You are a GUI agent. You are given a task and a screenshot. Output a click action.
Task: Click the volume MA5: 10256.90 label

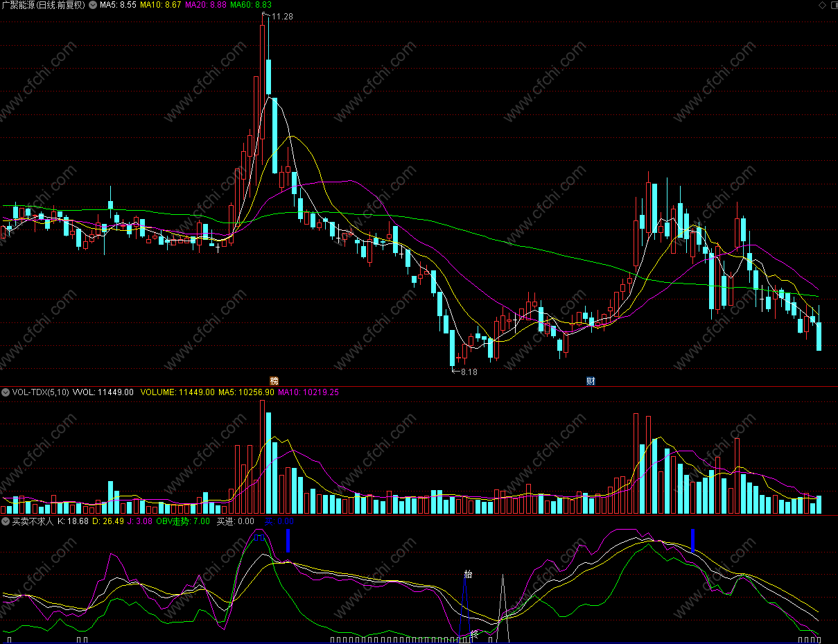247,392
